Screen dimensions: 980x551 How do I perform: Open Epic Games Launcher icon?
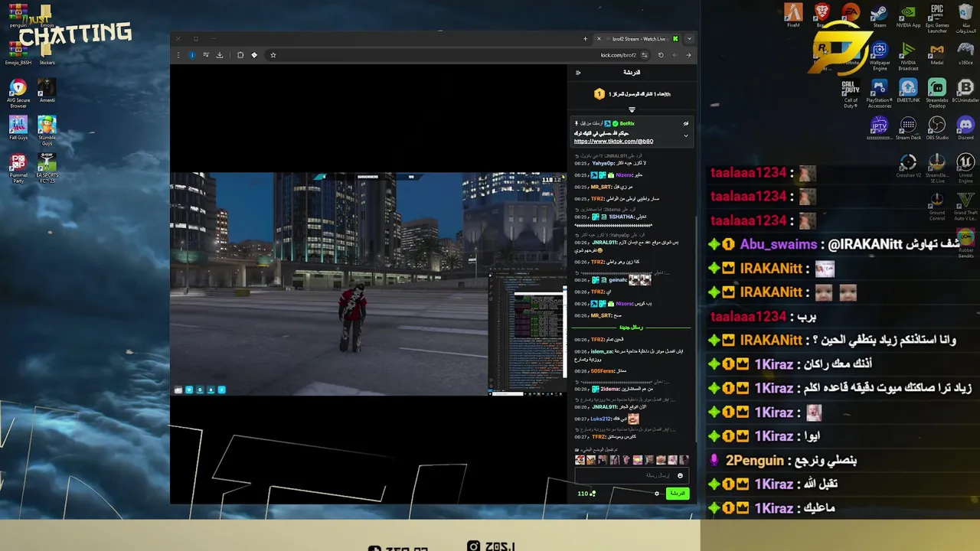pyautogui.click(x=937, y=18)
